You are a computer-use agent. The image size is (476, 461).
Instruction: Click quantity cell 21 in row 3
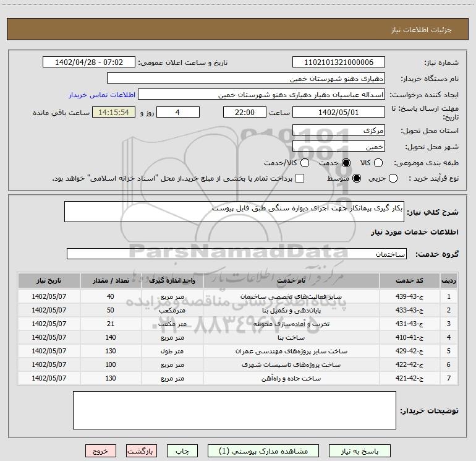pos(111,324)
